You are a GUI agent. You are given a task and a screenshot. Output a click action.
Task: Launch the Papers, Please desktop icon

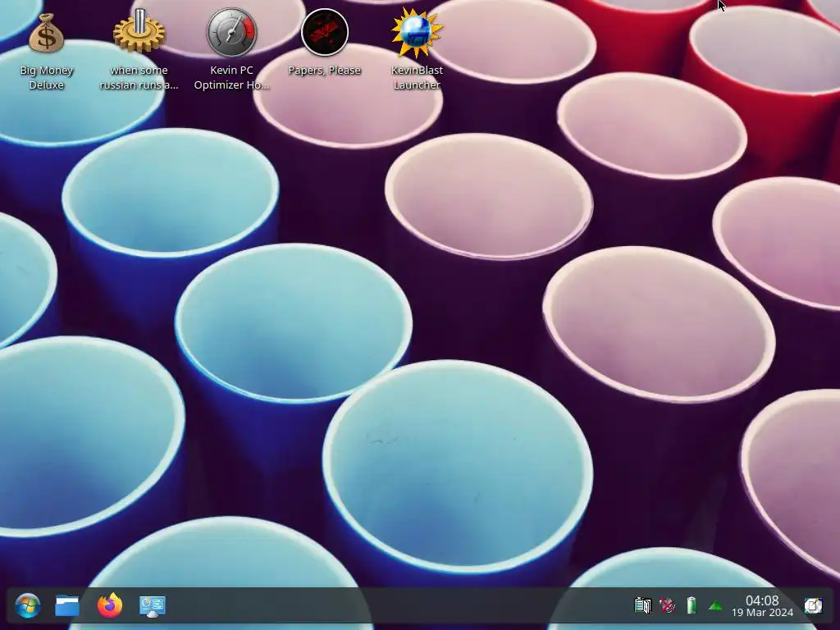[325, 32]
